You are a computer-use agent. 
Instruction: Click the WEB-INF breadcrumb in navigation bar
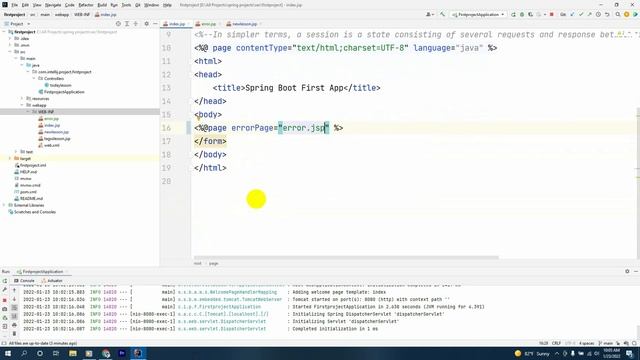coord(82,15)
